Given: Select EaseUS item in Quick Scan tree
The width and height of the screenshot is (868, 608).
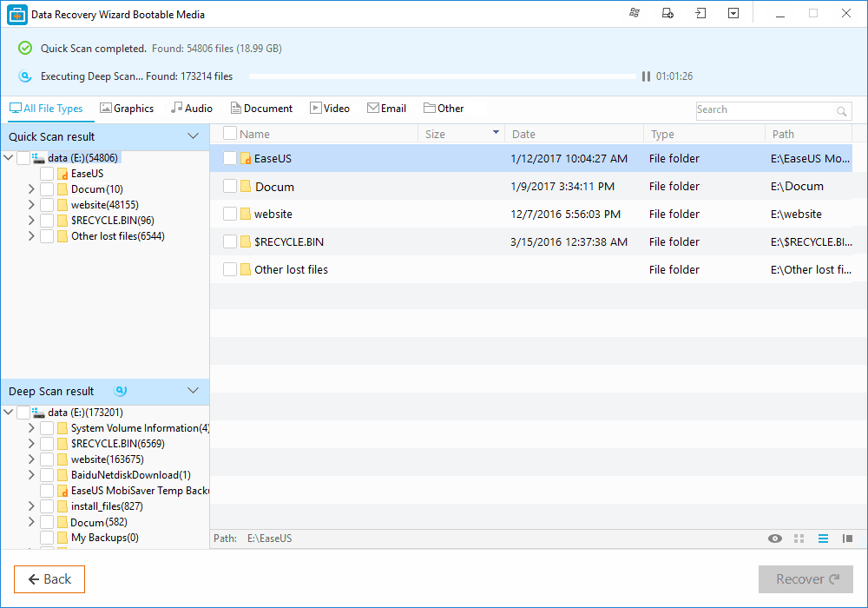Looking at the screenshot, I should 88,174.
